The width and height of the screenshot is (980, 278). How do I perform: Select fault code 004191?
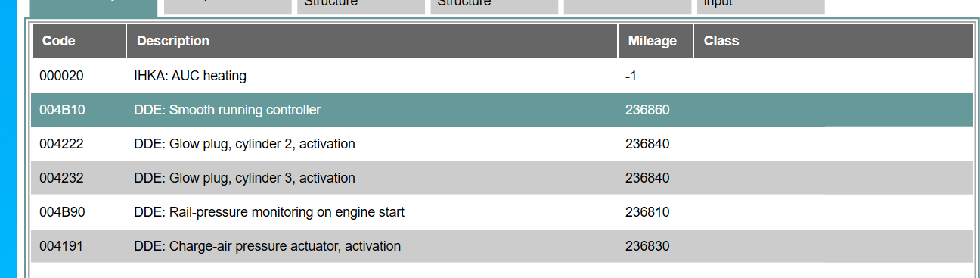point(61,246)
